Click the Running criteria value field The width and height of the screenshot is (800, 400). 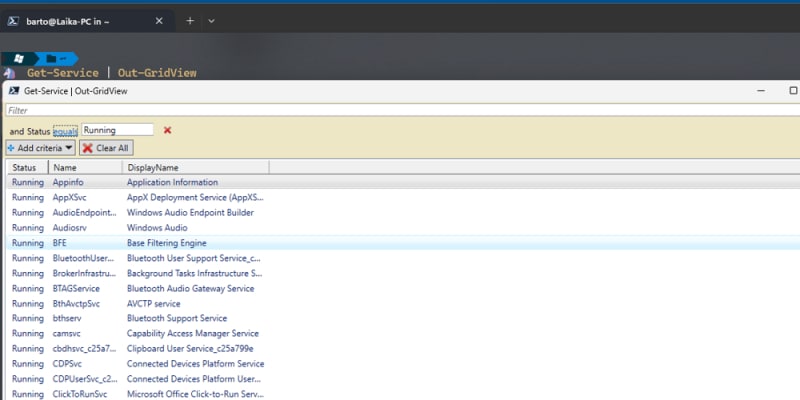(117, 130)
